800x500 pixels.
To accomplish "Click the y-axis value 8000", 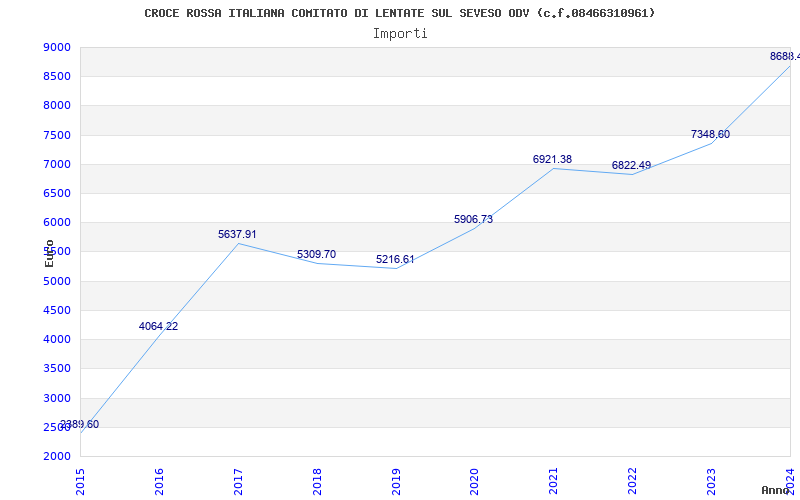I will [58, 106].
